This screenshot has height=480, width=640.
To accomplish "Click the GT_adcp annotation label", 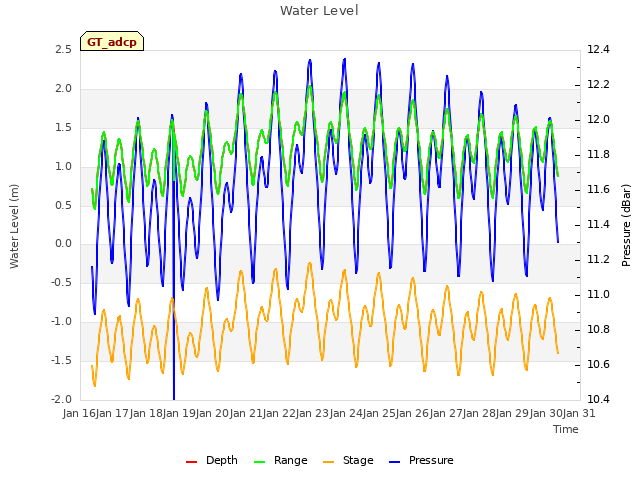I will pyautogui.click(x=112, y=42).
